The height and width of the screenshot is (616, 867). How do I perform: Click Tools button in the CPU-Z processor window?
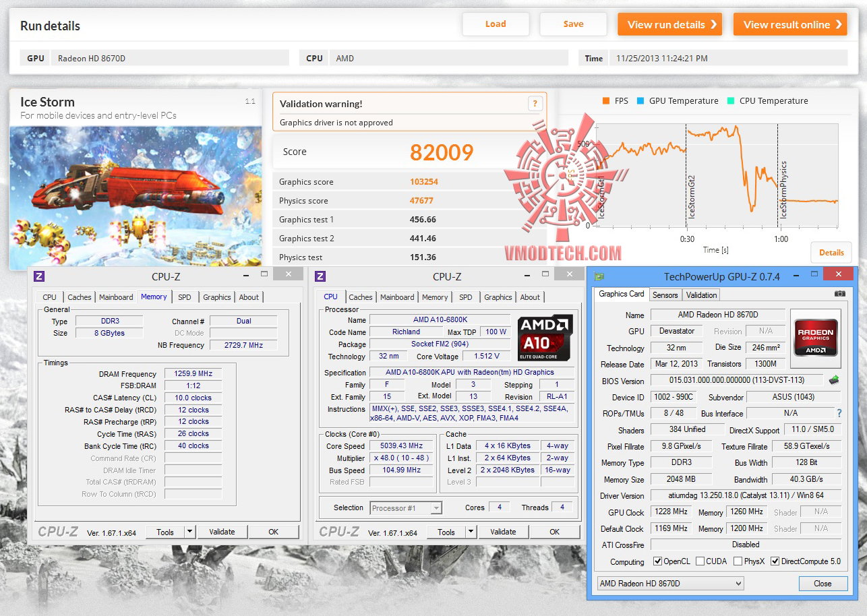point(446,532)
